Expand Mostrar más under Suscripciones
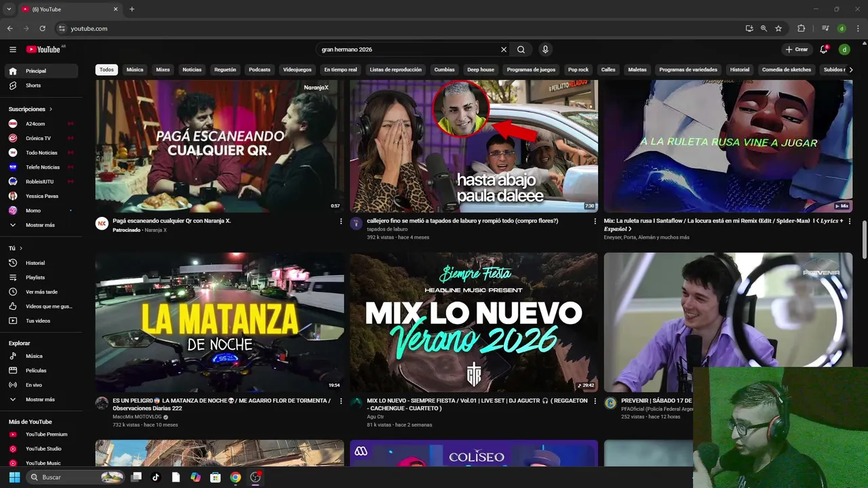Image resolution: width=868 pixels, height=488 pixels. 42,225
